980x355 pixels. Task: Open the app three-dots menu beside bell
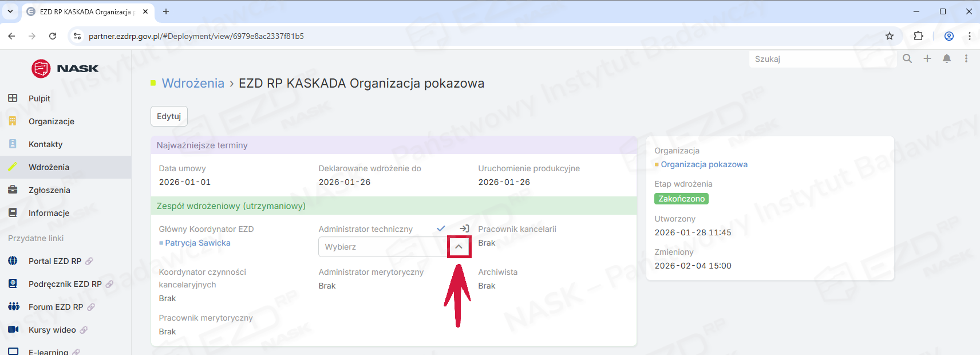pos(966,58)
